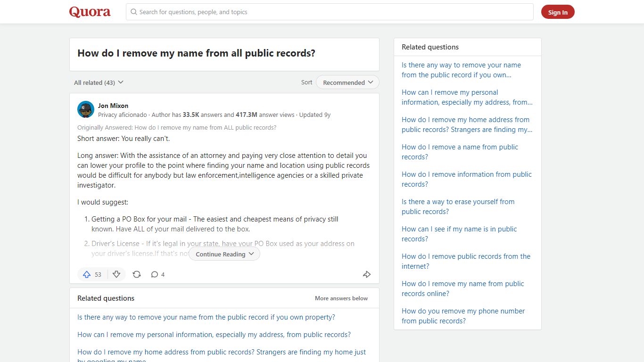Open 'remove public records from the internet' link
Image resolution: width=644 pixels, height=362 pixels.
pos(466,261)
